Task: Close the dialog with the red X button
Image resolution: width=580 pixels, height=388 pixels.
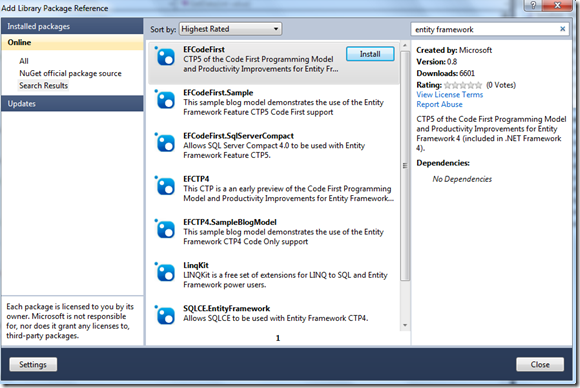Action: point(557,5)
